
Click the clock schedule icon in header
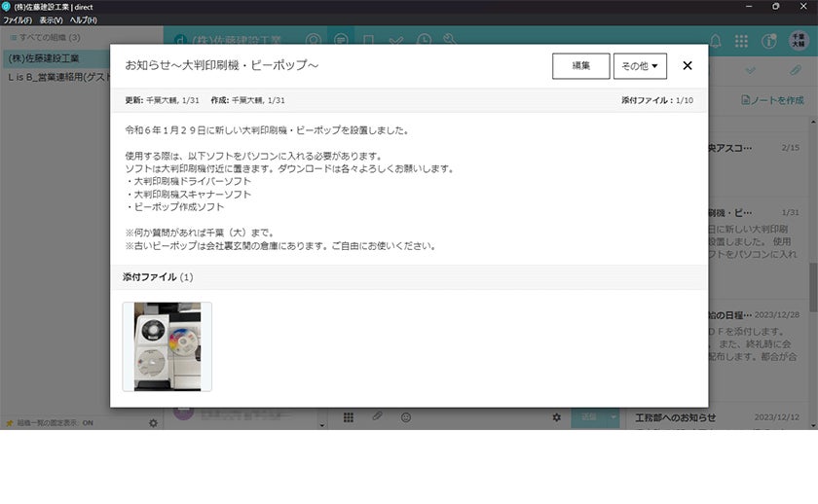pyautogui.click(x=424, y=40)
